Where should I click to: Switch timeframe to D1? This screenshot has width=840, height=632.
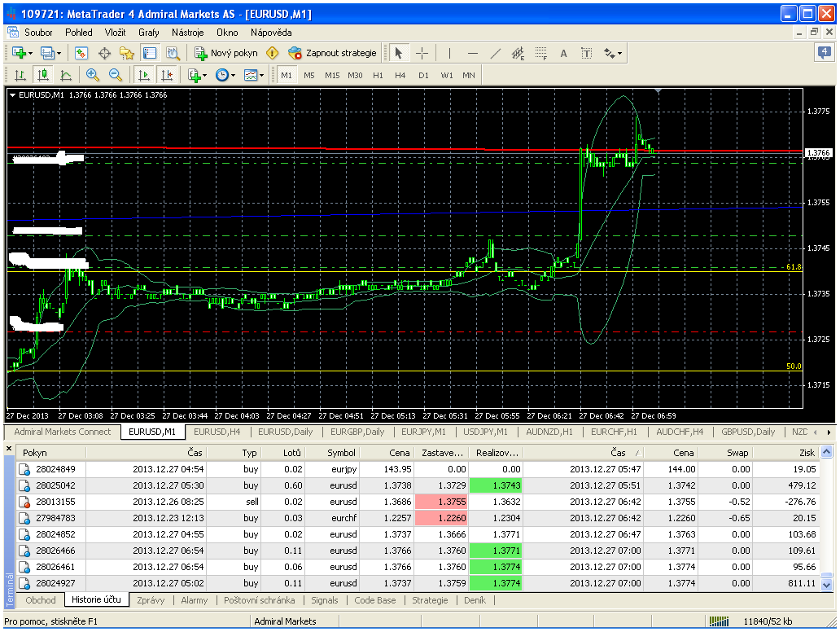pos(424,75)
